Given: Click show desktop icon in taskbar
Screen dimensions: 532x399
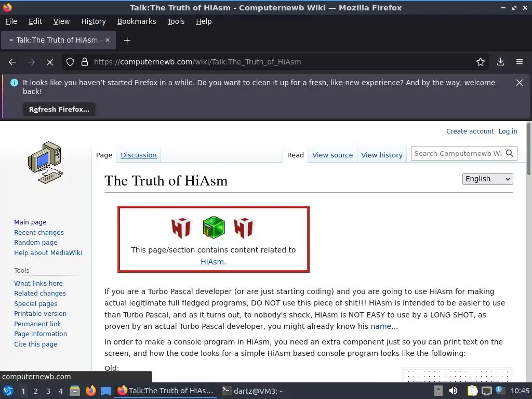Looking at the screenshot, I should click(x=106, y=391).
